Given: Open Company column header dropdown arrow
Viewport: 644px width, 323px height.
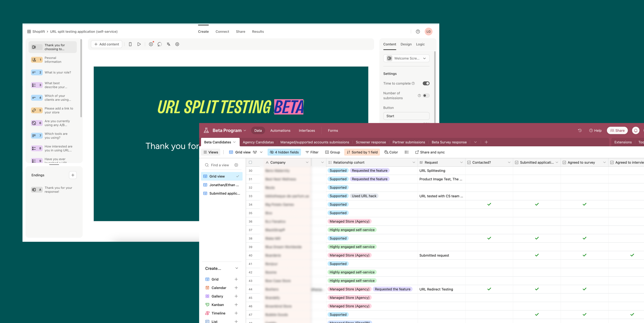Looking at the screenshot, I should 307,163.
